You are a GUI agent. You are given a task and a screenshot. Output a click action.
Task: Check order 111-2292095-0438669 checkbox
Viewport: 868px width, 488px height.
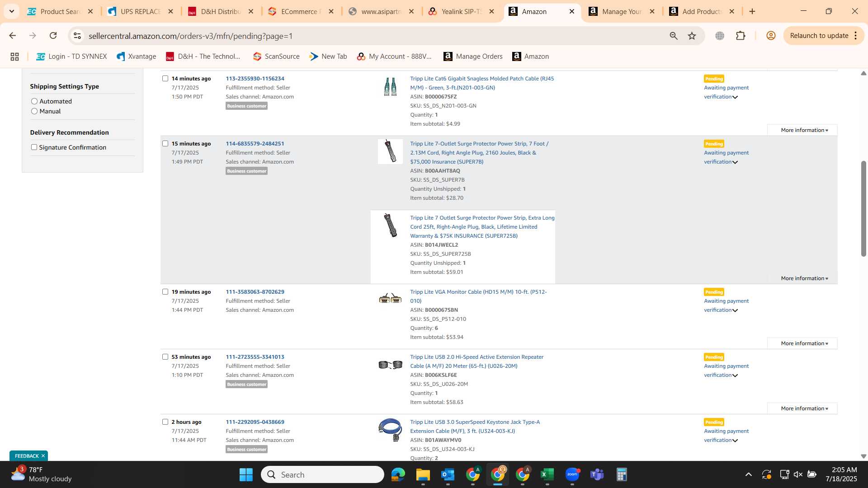pyautogui.click(x=165, y=422)
